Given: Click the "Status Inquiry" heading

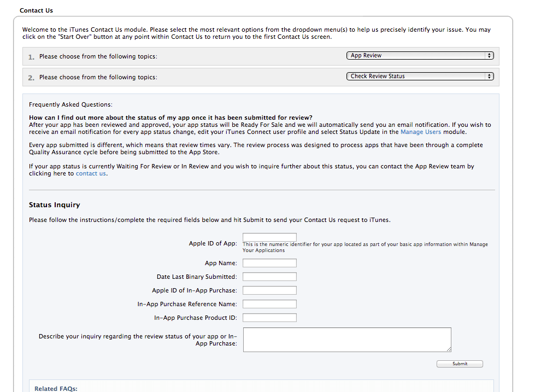Looking at the screenshot, I should tap(55, 205).
